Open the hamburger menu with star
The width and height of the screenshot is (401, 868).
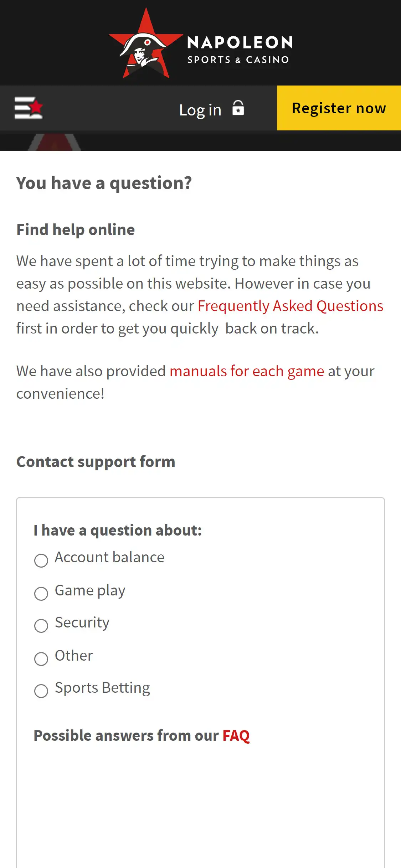pyautogui.click(x=29, y=108)
